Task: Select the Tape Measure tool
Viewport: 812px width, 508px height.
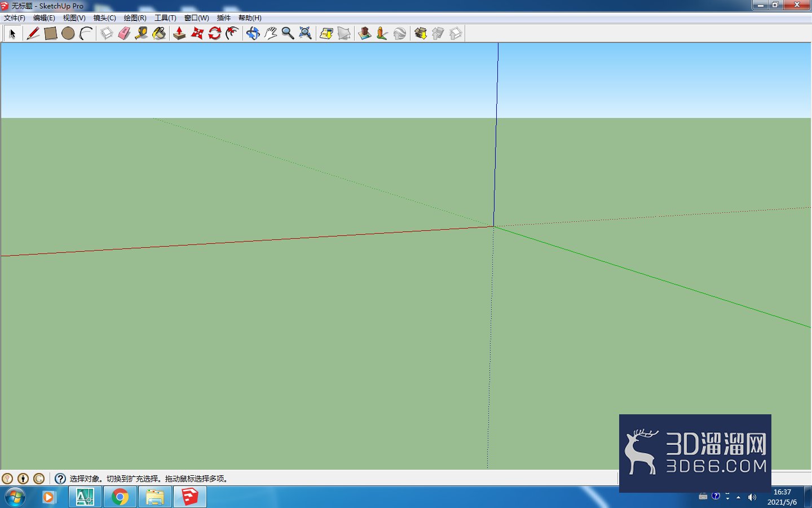Action: tap(142, 33)
